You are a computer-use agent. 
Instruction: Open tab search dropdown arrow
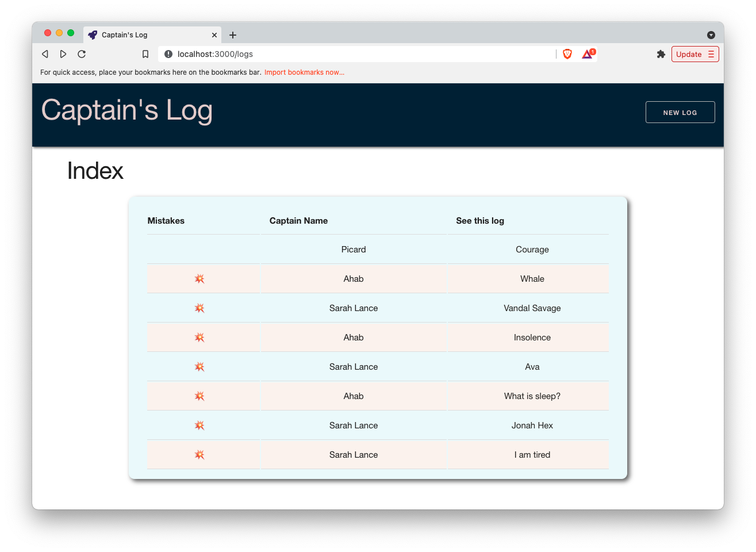click(x=711, y=35)
